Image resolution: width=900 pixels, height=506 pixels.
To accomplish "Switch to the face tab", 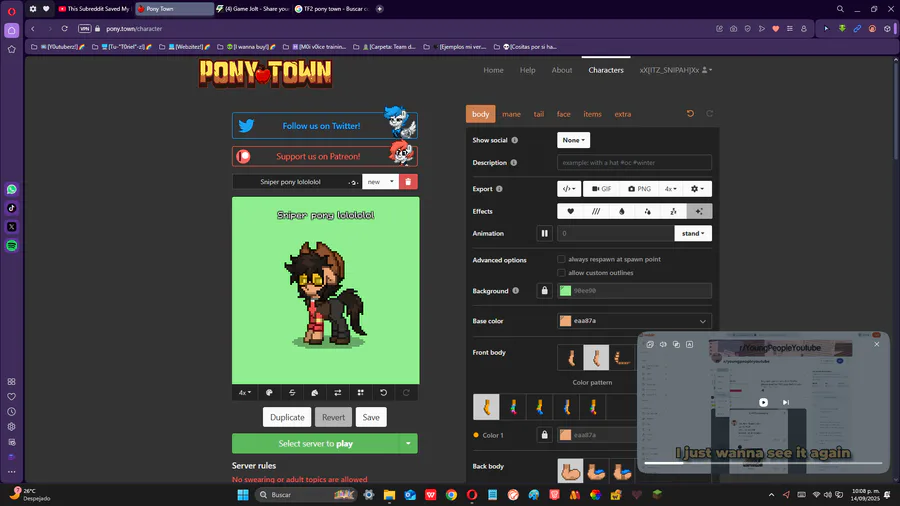I will tap(564, 114).
